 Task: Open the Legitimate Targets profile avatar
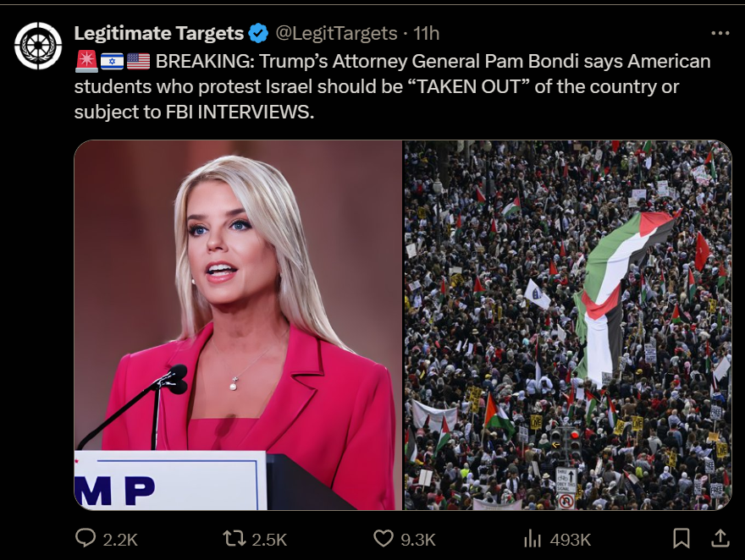pos(38,46)
